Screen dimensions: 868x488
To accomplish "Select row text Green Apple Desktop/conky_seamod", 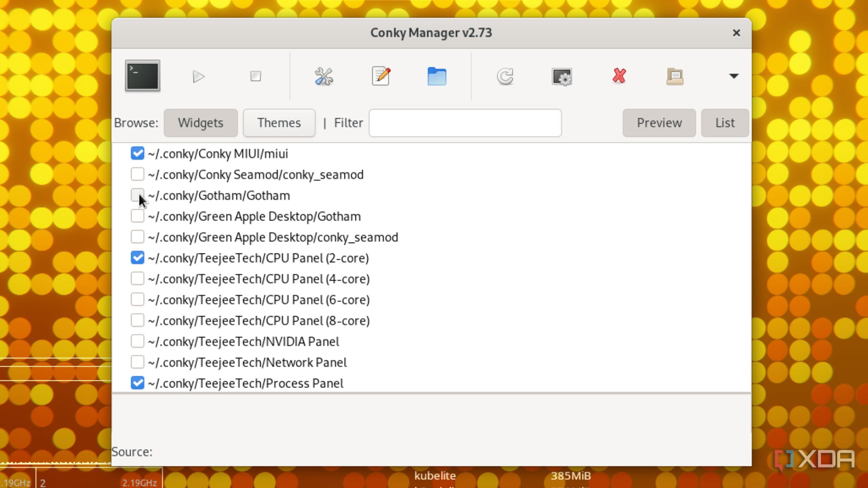I will [x=298, y=237].
